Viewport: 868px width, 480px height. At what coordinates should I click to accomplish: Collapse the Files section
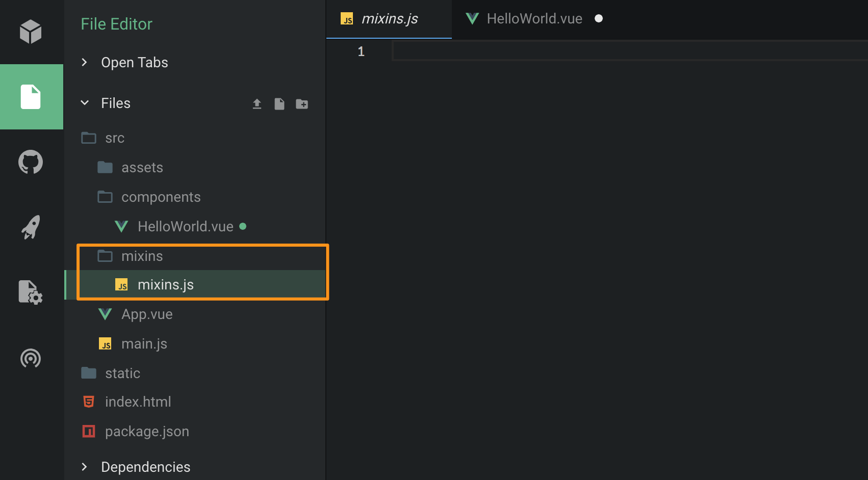coord(106,103)
